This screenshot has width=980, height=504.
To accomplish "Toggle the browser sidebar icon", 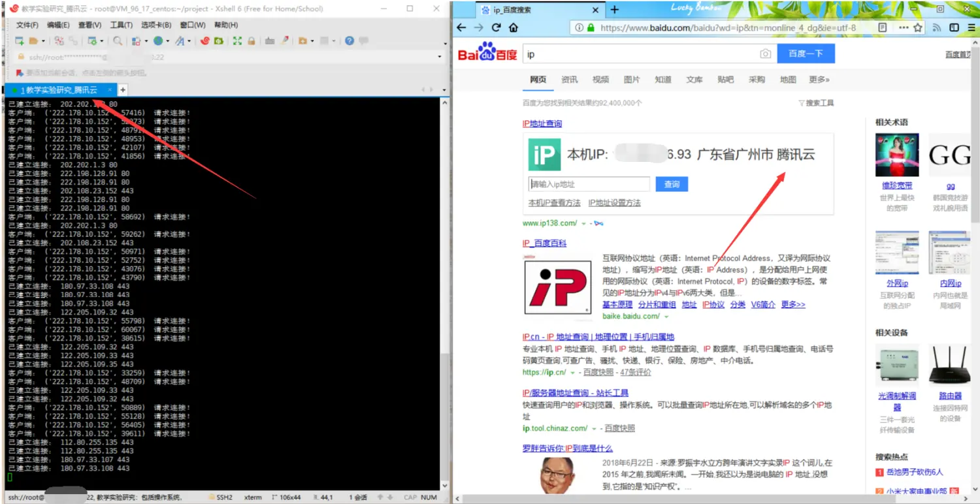I will (x=954, y=27).
